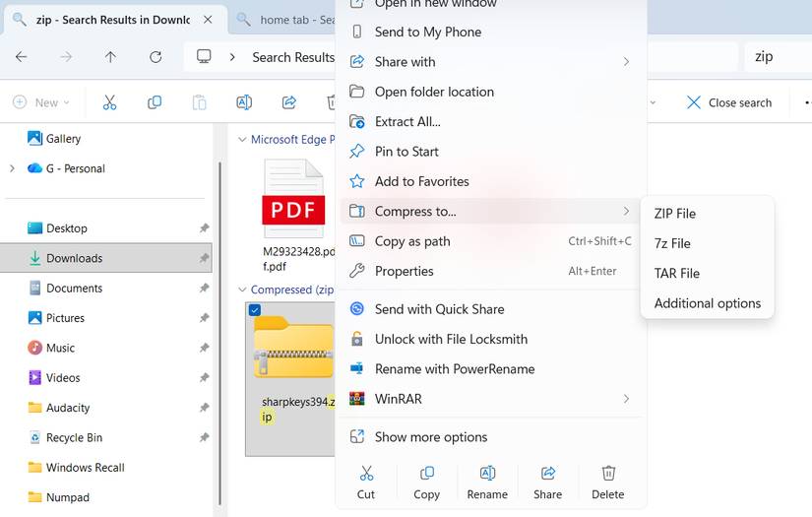The image size is (812, 517).
Task: Choose Extract All...
Action: [491, 122]
